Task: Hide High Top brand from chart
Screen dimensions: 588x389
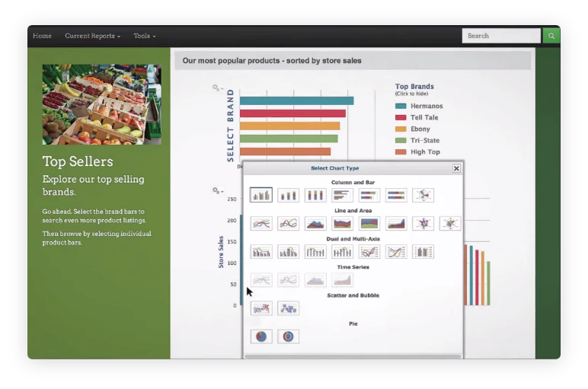Action: coord(417,151)
